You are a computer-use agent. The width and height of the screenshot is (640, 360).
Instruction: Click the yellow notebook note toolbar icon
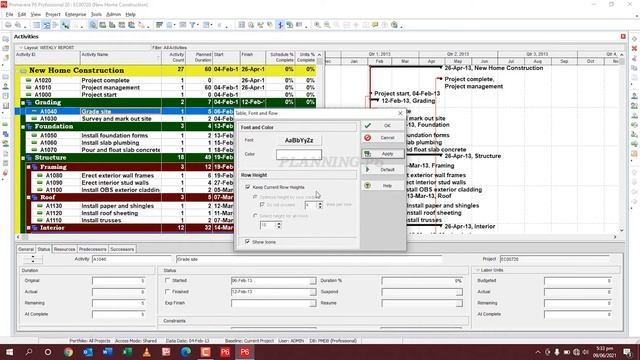(375, 25)
